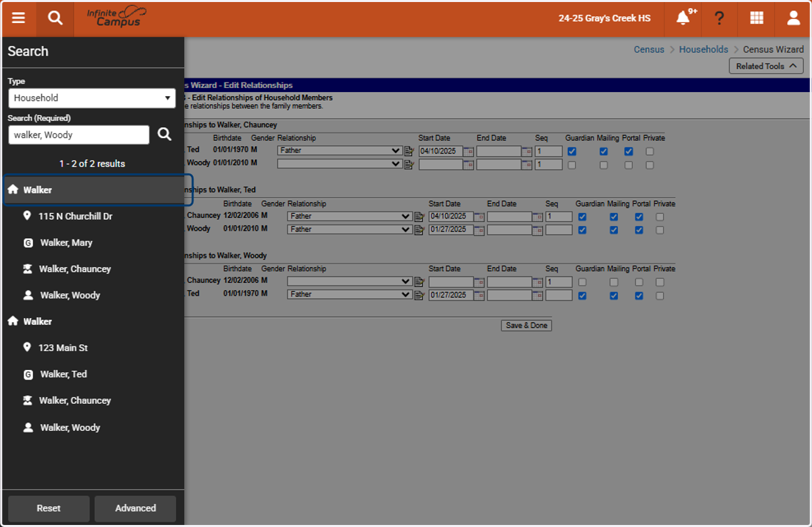Screen dimensions: 812x527
Task: Go to Census breadcrumb
Action: (649, 49)
